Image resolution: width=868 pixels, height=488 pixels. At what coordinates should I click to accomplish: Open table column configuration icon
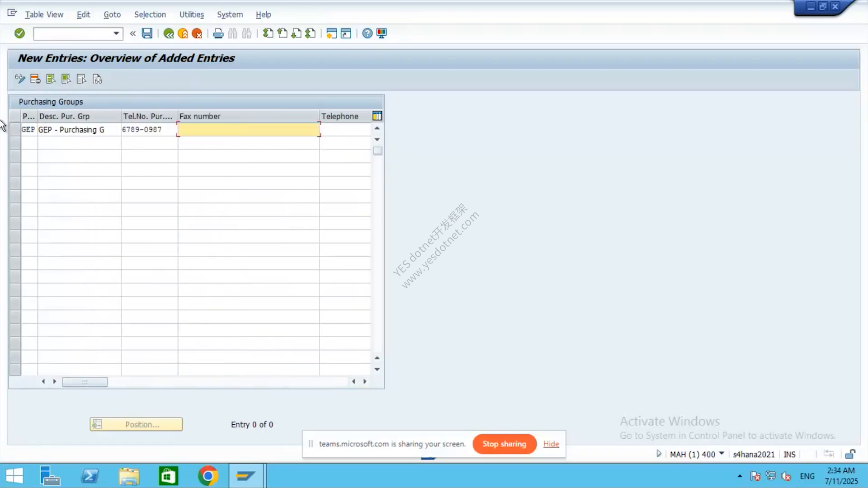click(377, 116)
